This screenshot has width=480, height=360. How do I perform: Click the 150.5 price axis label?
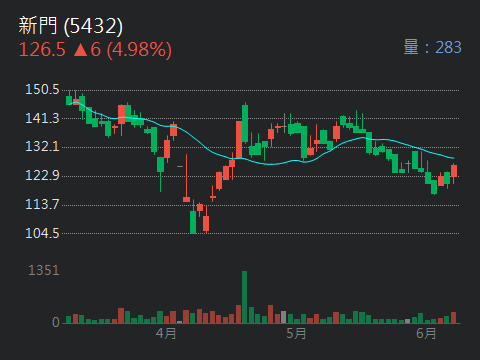(x=42, y=89)
